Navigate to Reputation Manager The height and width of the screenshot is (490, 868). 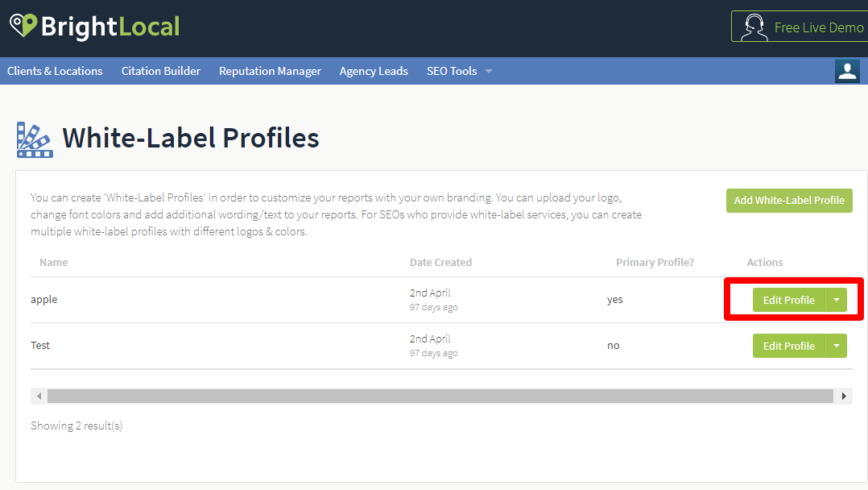[x=271, y=71]
